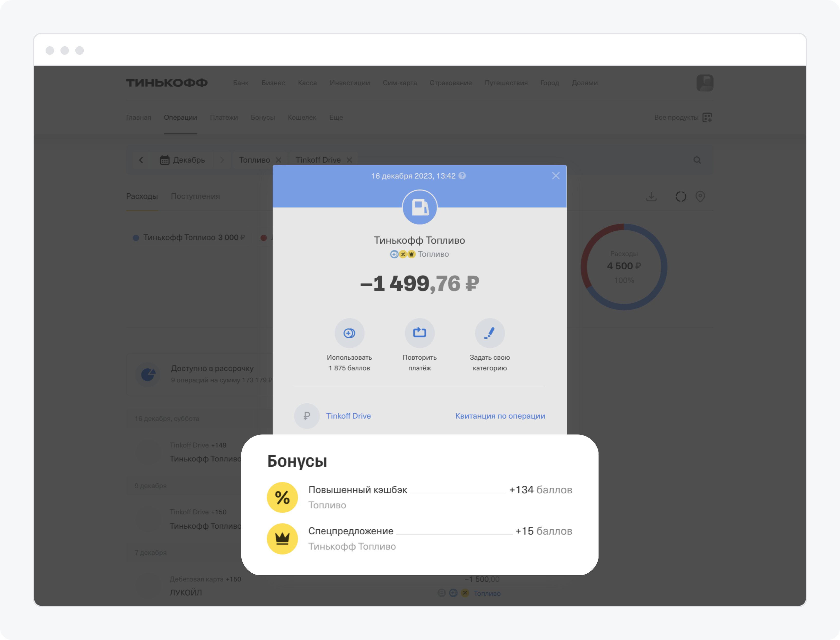This screenshot has height=640, width=840.
Task: Click the Спецпредложение bonus row
Action: click(420, 539)
